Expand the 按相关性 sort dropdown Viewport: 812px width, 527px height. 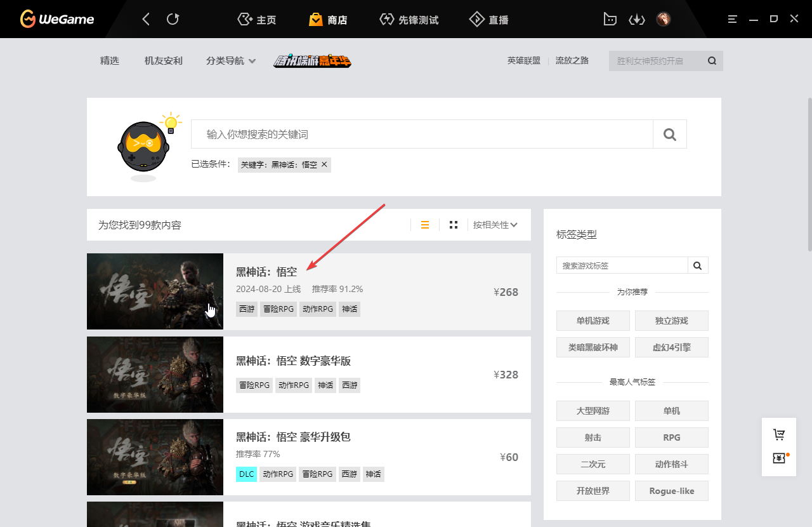click(495, 225)
